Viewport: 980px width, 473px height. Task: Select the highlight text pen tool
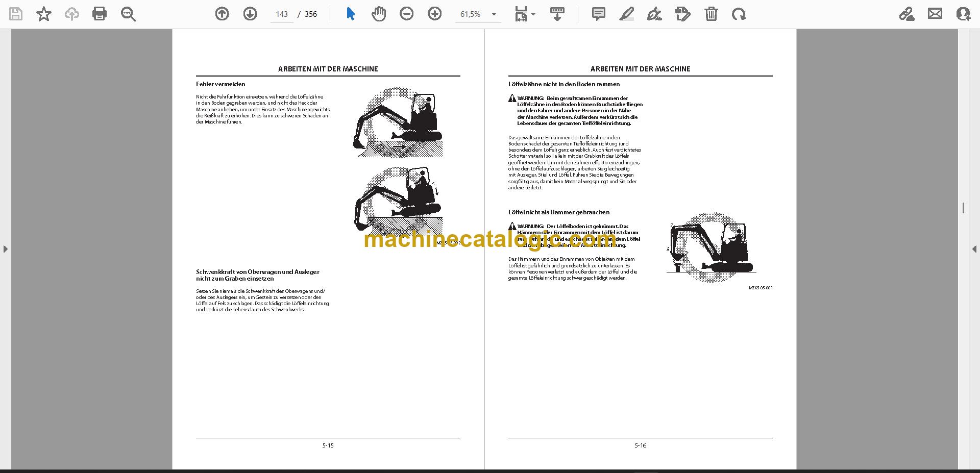pyautogui.click(x=627, y=14)
